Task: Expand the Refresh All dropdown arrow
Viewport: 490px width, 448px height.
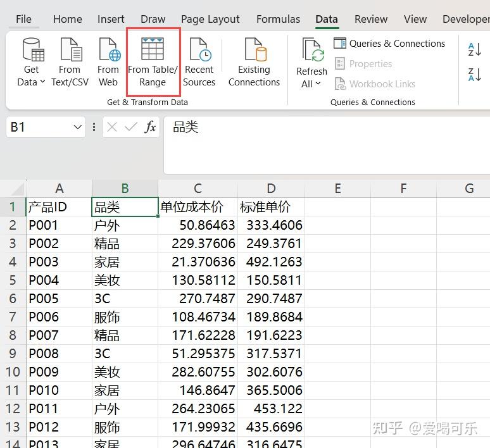Action: tap(318, 84)
